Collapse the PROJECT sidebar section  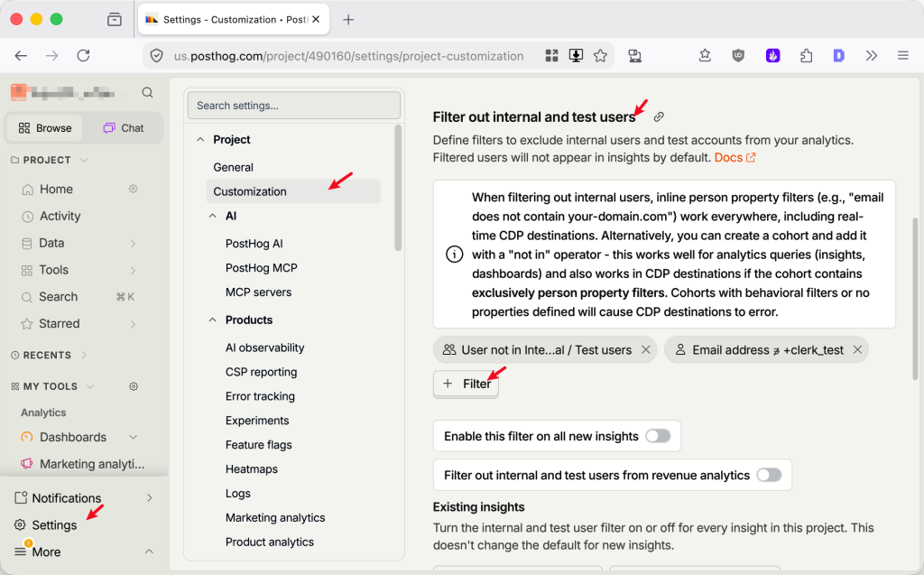(x=84, y=160)
